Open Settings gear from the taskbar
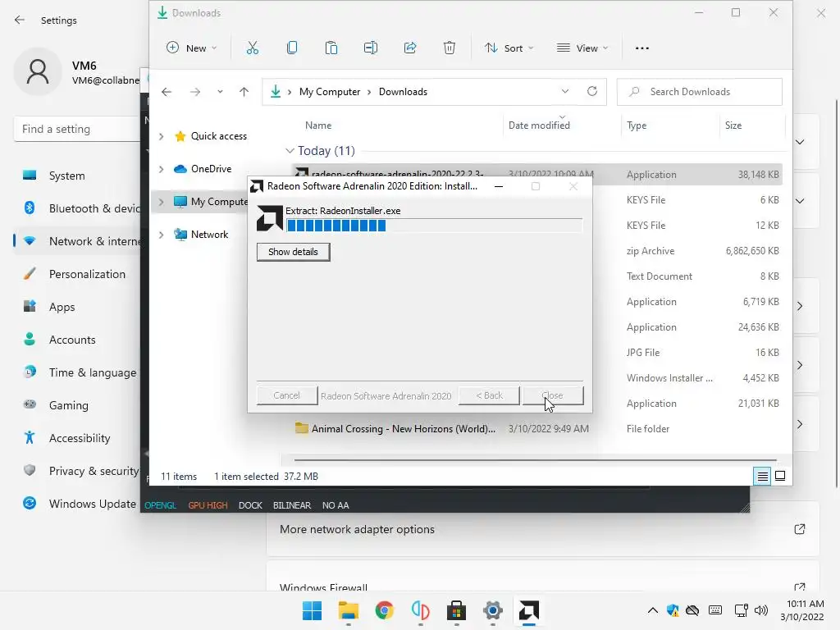 click(x=492, y=610)
